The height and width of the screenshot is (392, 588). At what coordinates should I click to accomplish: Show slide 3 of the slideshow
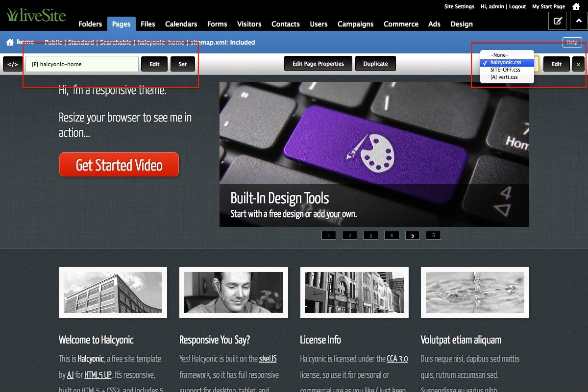(370, 235)
